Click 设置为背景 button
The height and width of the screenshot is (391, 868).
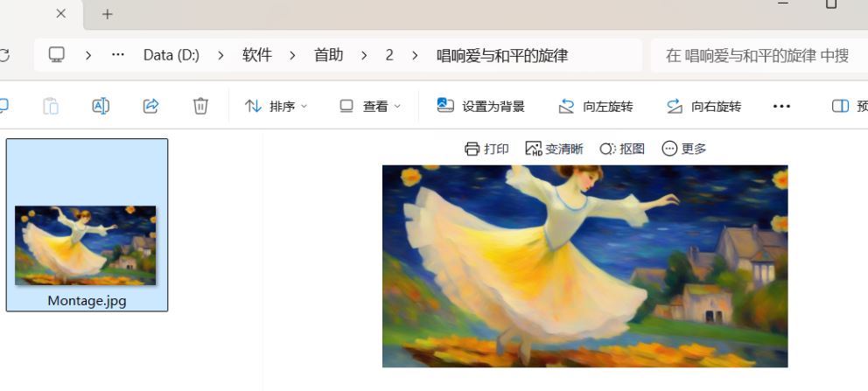(x=480, y=106)
